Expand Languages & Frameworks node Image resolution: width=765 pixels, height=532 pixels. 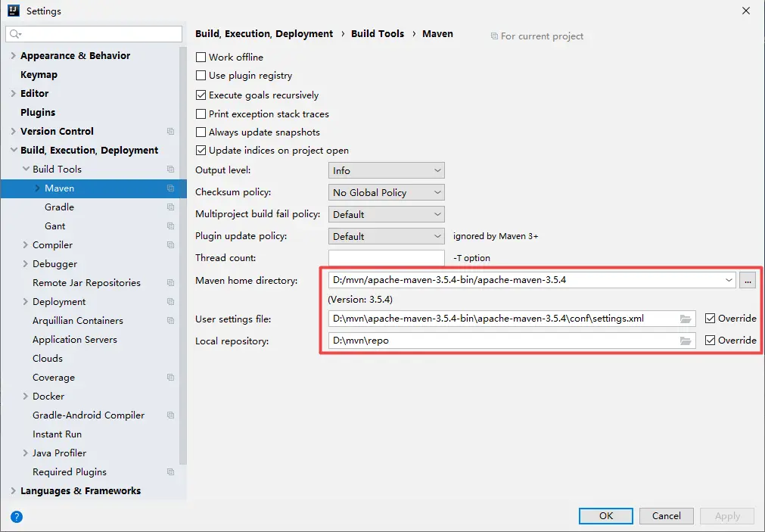(13, 491)
